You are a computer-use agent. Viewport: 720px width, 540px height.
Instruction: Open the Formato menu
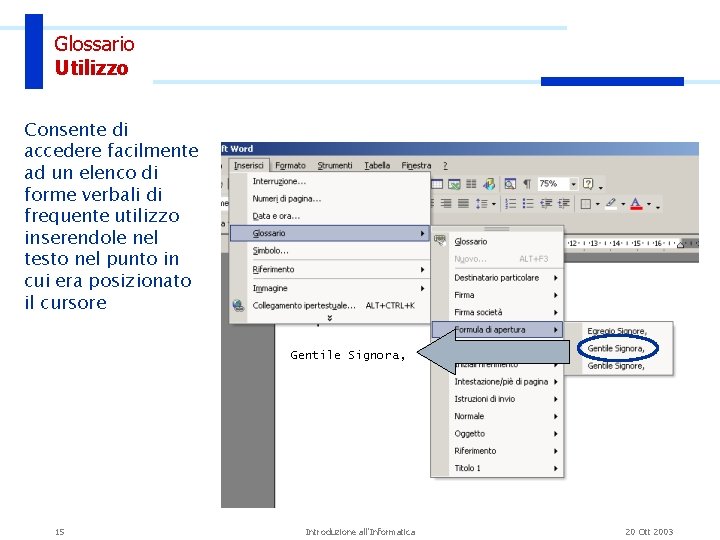click(x=290, y=165)
